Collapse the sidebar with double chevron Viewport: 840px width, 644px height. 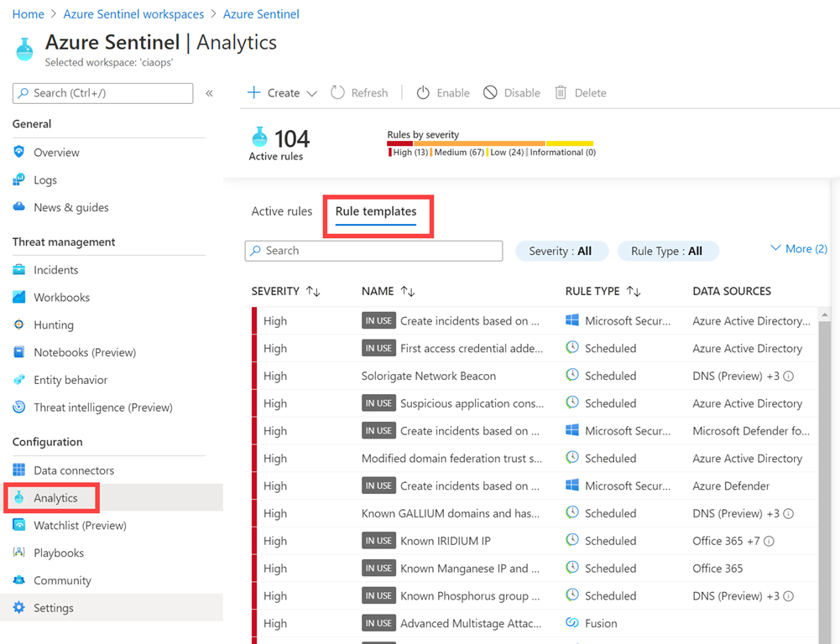(210, 93)
